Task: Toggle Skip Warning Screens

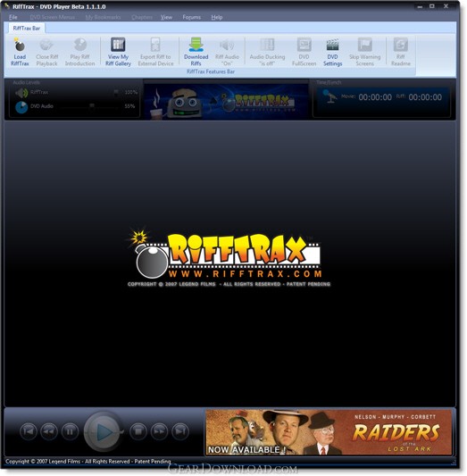Action: (x=364, y=52)
